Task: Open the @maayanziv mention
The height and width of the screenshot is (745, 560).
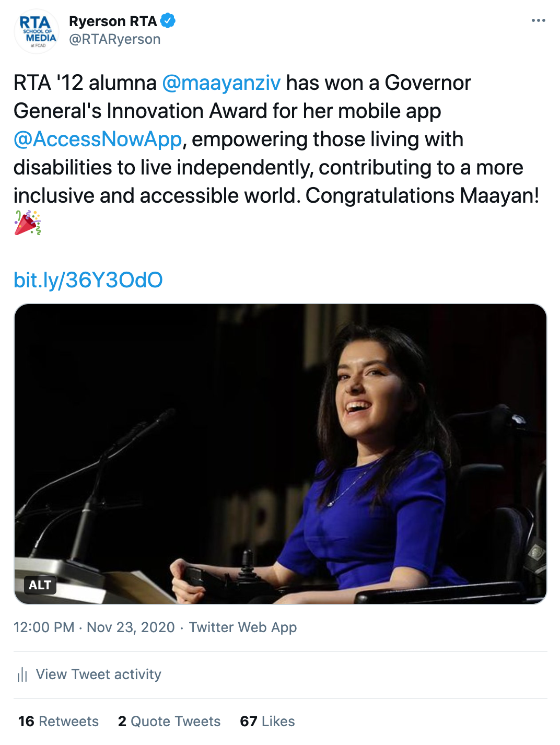Action: [x=221, y=83]
